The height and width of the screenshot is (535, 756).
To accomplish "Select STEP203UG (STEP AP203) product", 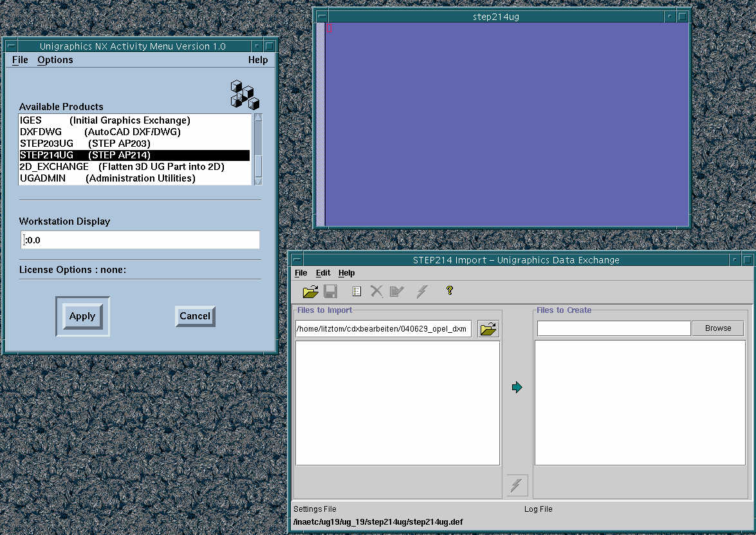I will 134,144.
